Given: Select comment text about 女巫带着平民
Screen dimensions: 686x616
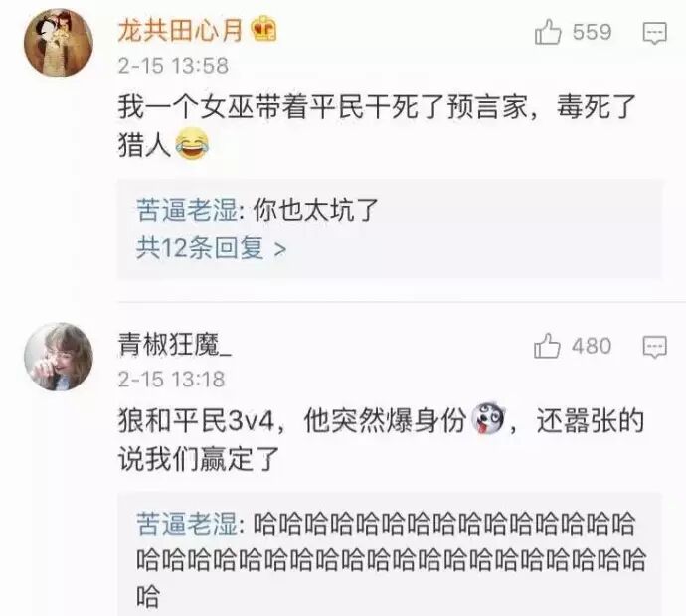Looking at the screenshot, I should coord(377,126).
